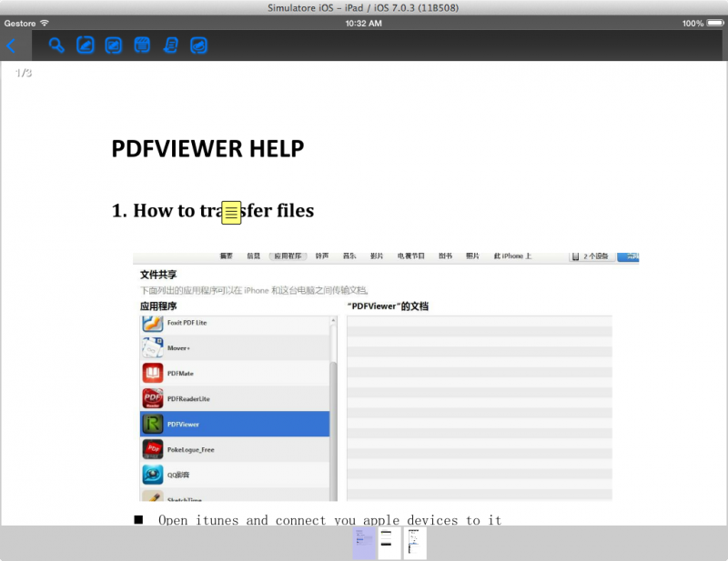Open search with the magnifier icon

pyautogui.click(x=56, y=45)
